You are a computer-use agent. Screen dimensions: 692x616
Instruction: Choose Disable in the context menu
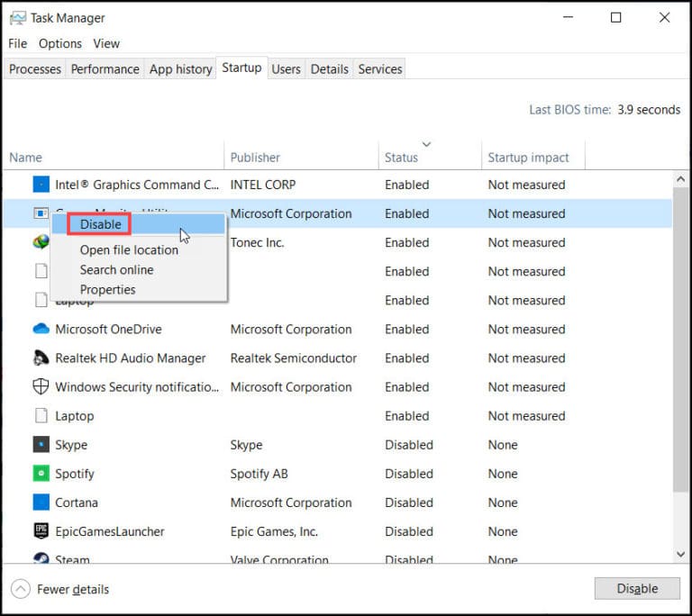pyautogui.click(x=139, y=224)
